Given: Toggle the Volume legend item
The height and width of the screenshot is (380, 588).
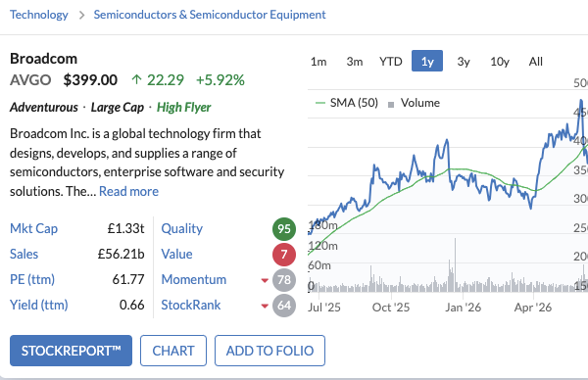Looking at the screenshot, I should click(x=414, y=103).
